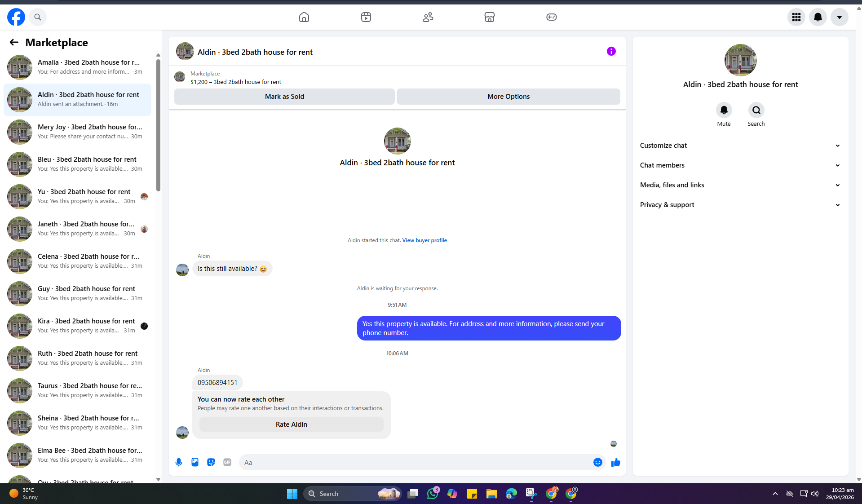Open File Explorer from the taskbar
Screen dimensions: 862x504
click(492, 494)
